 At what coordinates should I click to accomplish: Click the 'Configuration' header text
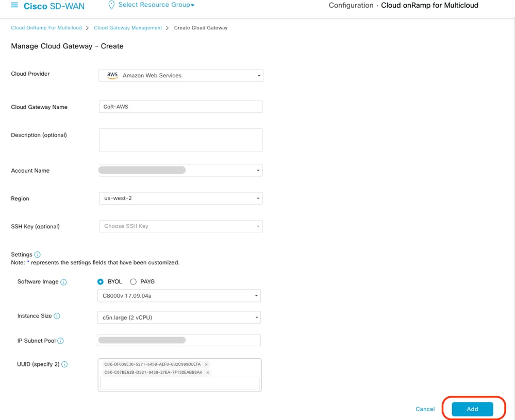351,6
